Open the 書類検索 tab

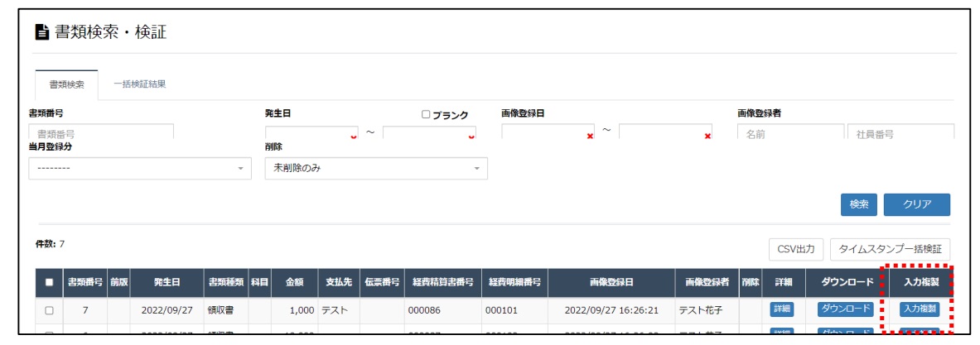pyautogui.click(x=66, y=84)
